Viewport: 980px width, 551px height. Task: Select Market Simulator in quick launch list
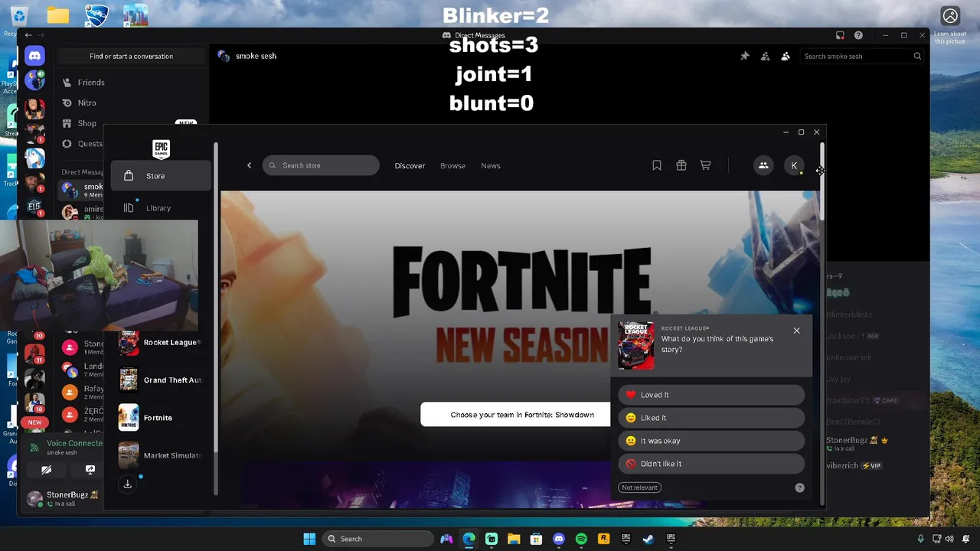(x=162, y=455)
